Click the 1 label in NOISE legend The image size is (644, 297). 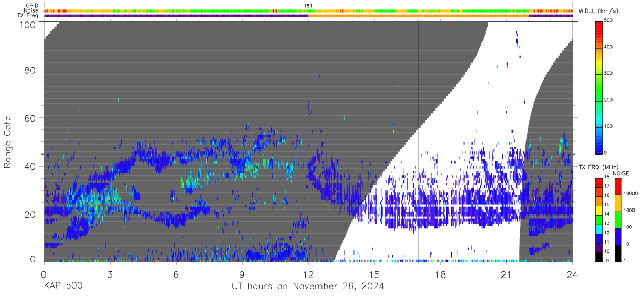[626, 260]
